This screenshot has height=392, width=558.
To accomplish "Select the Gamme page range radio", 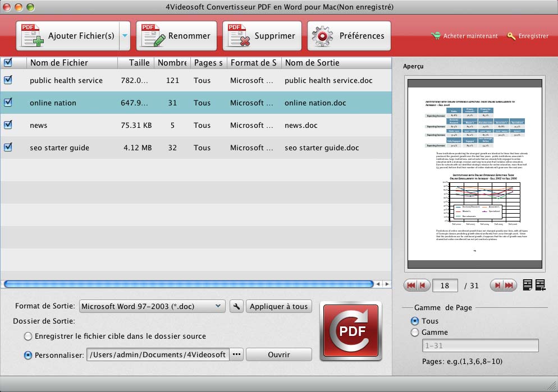I will pos(415,333).
